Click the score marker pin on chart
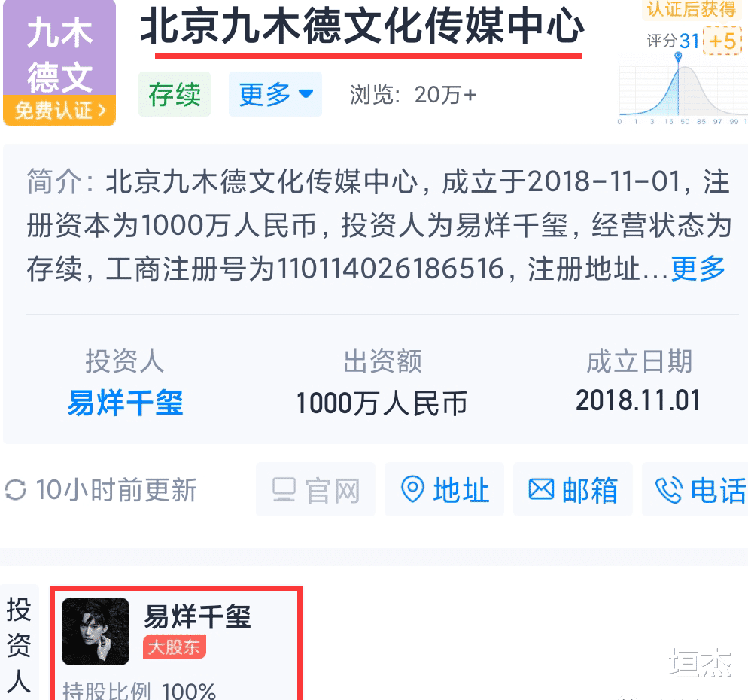 click(x=678, y=57)
